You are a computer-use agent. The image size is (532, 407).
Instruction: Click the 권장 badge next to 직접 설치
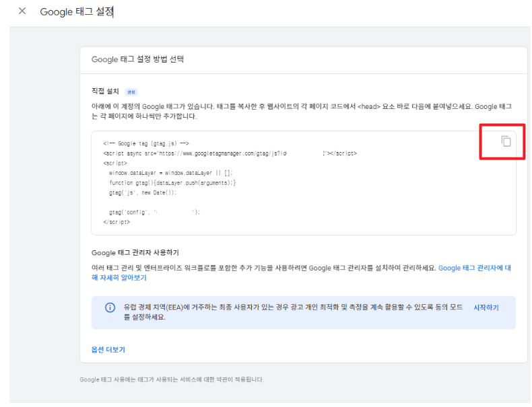click(x=131, y=92)
